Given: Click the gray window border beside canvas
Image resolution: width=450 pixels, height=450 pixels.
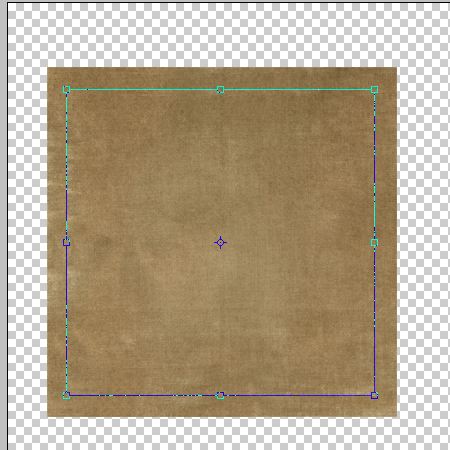Looking at the screenshot, I should (3, 225).
